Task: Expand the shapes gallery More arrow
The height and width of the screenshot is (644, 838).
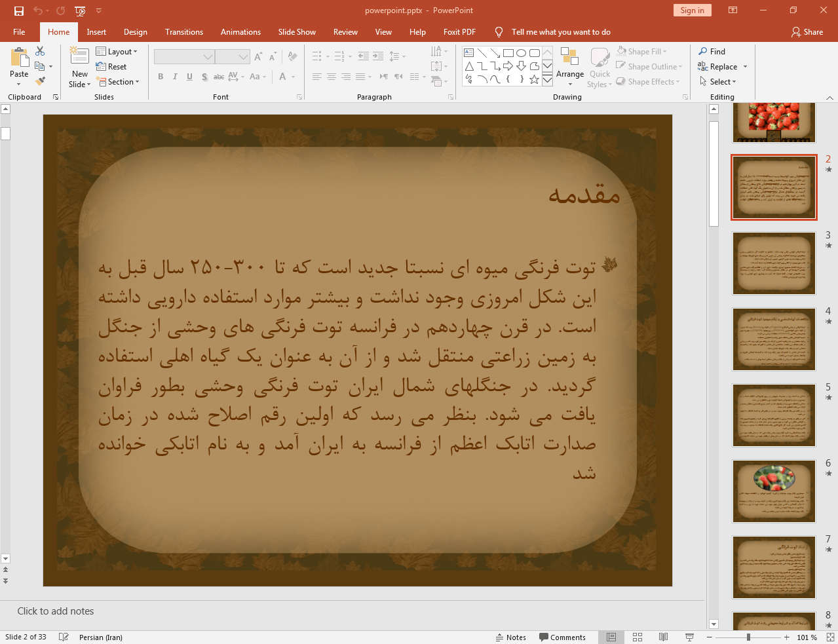Action: [x=547, y=80]
